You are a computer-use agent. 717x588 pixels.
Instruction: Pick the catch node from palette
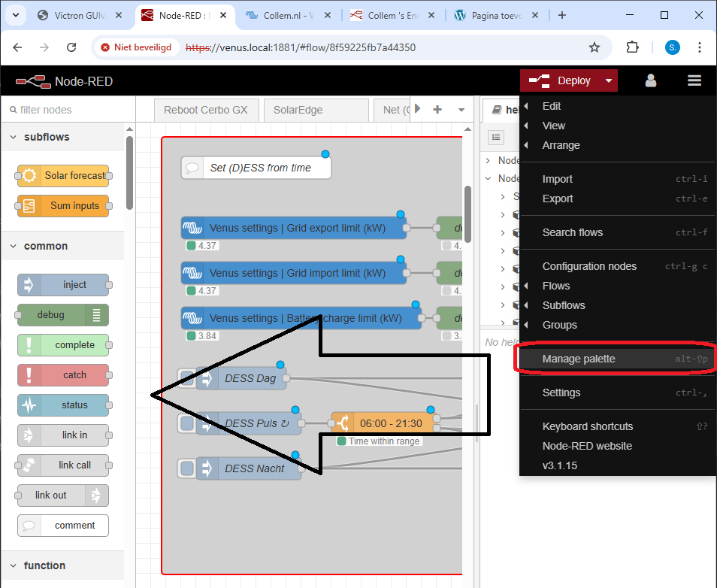[63, 375]
